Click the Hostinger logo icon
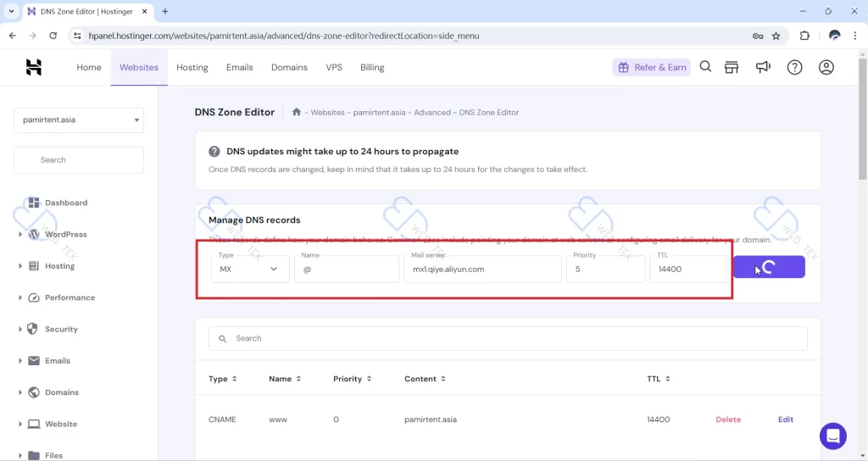Viewport: 868px width, 461px height. (34, 68)
